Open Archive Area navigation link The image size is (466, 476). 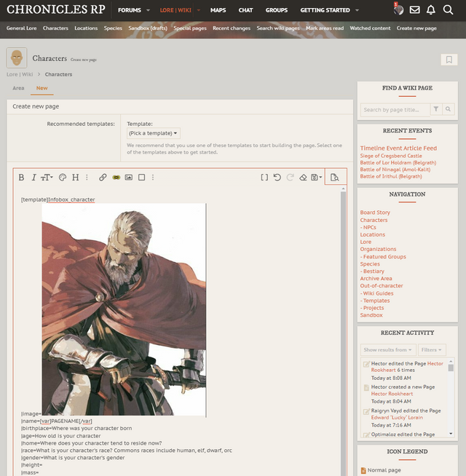(x=376, y=278)
